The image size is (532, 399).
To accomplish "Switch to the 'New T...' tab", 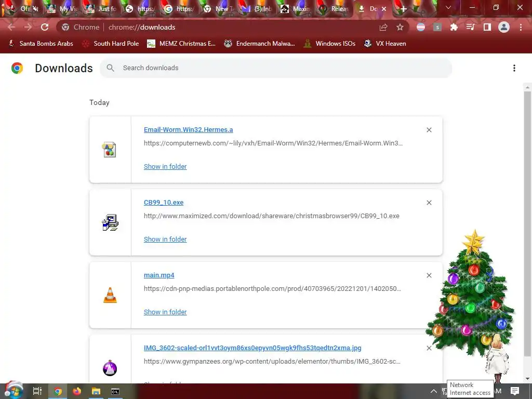I will [x=218, y=9].
